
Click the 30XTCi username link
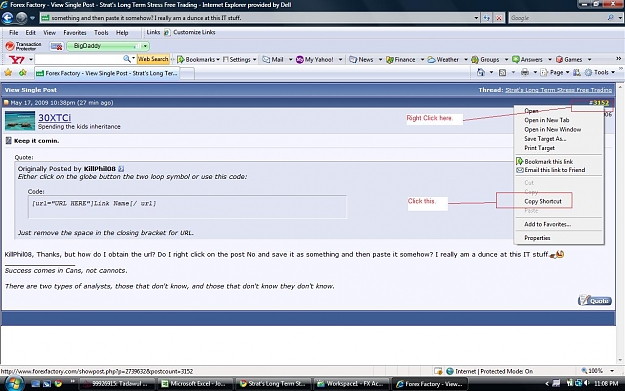click(x=55, y=118)
